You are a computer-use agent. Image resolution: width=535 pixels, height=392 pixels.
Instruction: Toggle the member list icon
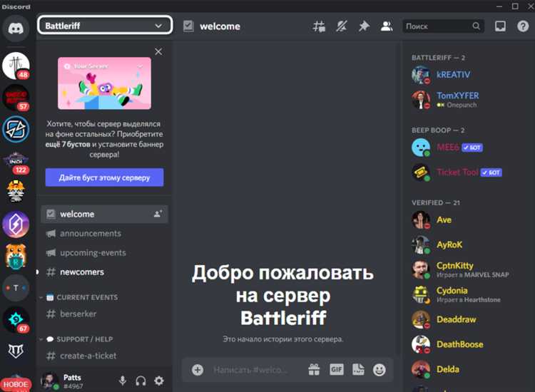point(387,26)
